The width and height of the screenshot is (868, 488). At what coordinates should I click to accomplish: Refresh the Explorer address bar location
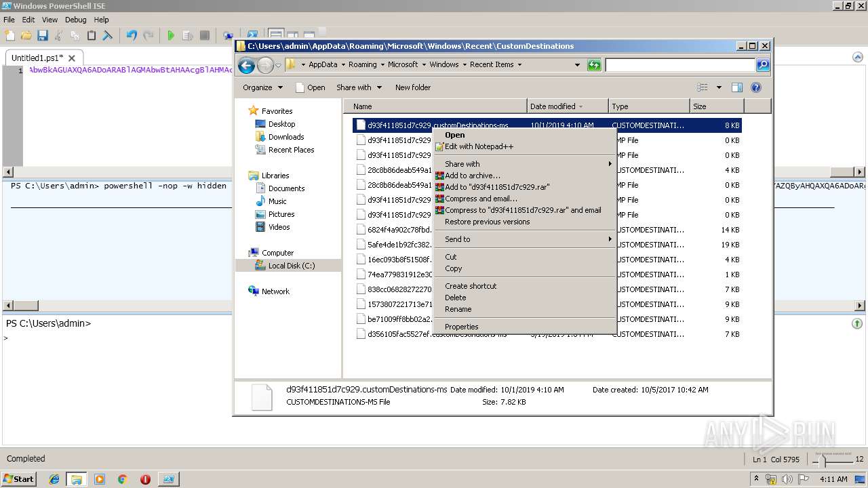[594, 65]
